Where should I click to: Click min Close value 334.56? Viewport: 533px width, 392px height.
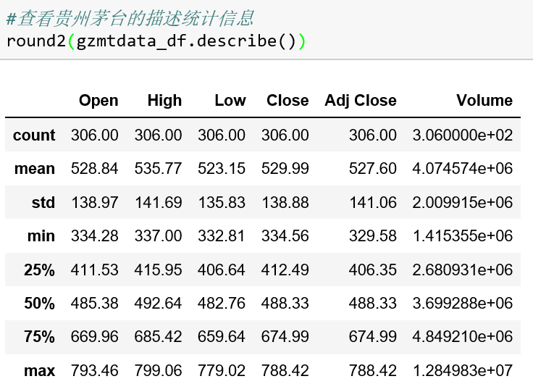point(285,235)
